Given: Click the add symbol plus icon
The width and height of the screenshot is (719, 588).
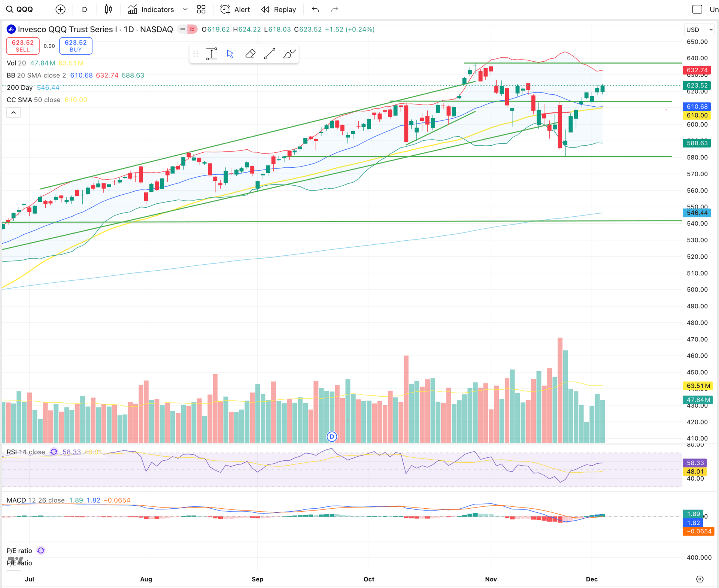Looking at the screenshot, I should [x=60, y=9].
